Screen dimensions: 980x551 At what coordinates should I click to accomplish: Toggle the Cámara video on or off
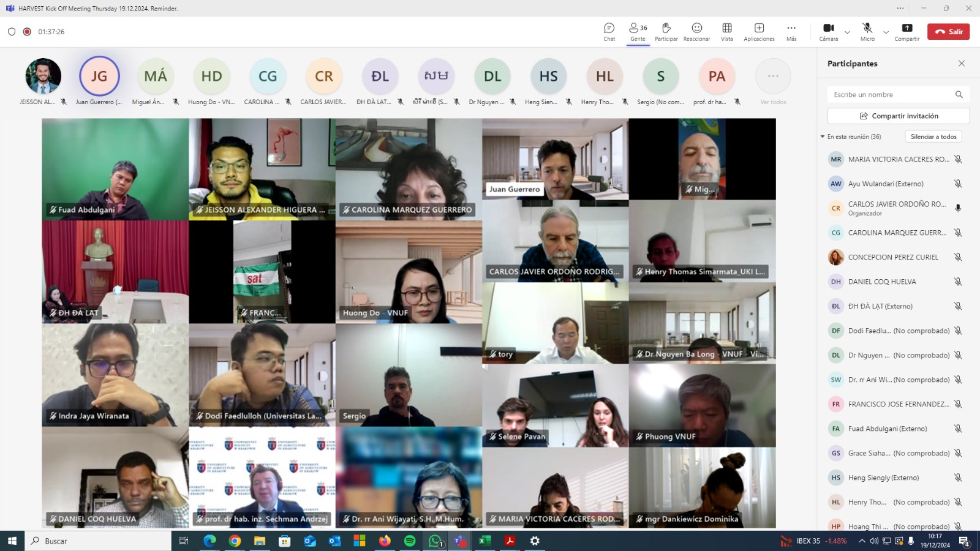(x=829, y=32)
